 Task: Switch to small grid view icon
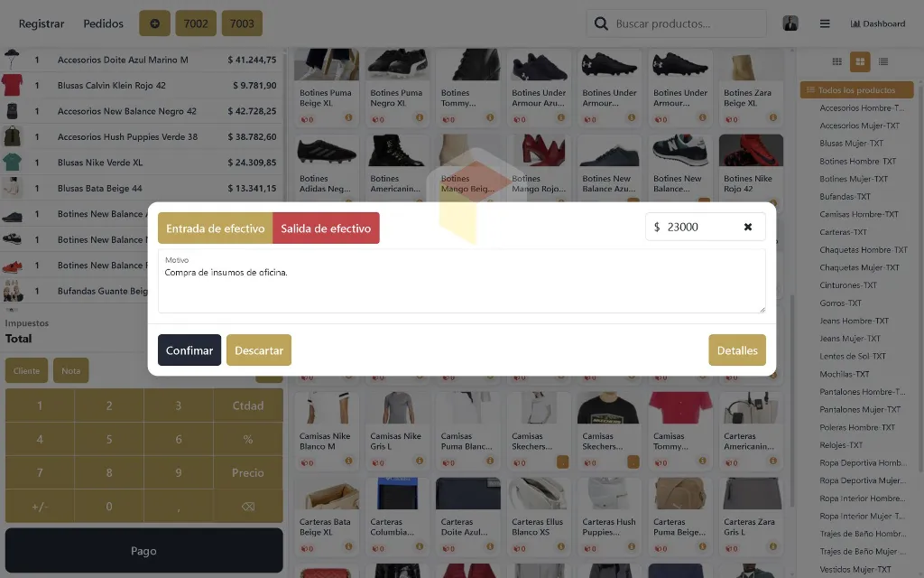tap(836, 61)
